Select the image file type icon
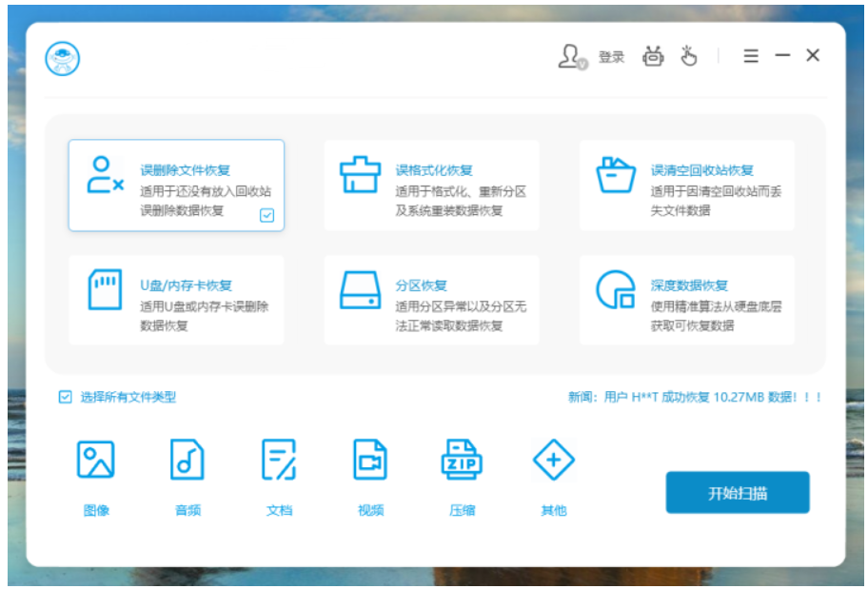 coord(96,460)
